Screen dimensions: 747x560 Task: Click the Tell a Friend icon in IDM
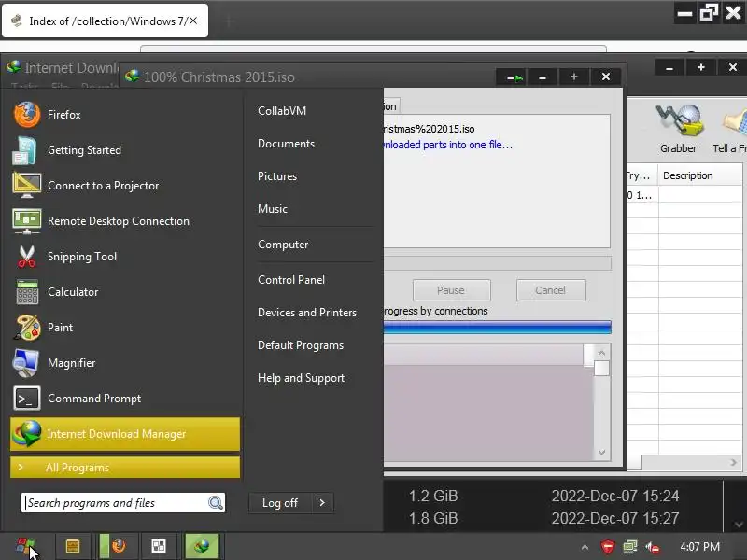pyautogui.click(x=729, y=129)
